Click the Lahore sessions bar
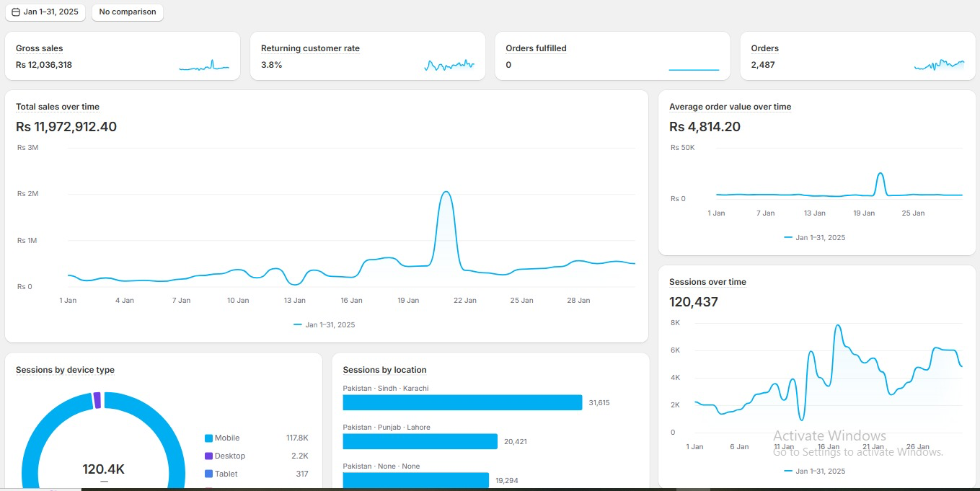 tap(420, 441)
